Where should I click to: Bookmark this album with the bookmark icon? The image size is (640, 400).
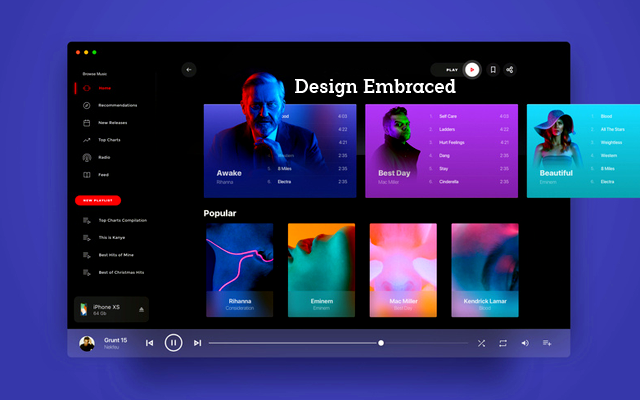[493, 70]
